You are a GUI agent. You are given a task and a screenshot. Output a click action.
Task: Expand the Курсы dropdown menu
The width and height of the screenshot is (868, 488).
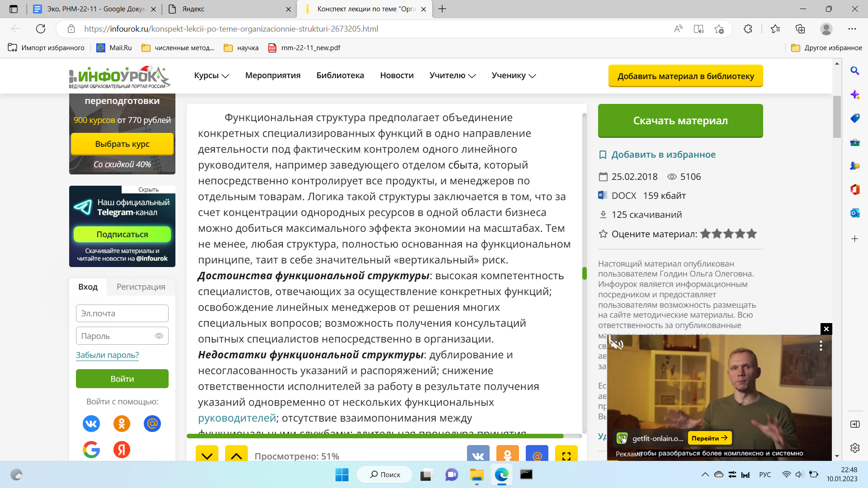[x=212, y=75]
